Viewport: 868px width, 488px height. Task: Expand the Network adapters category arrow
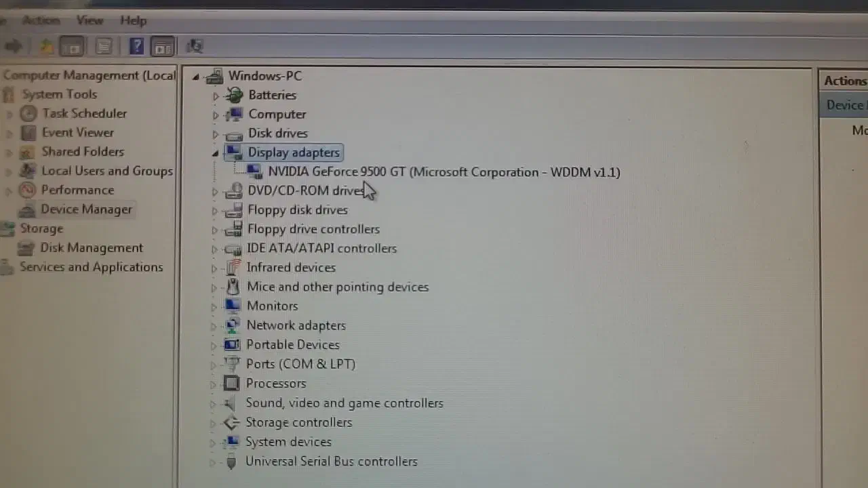pos(214,326)
